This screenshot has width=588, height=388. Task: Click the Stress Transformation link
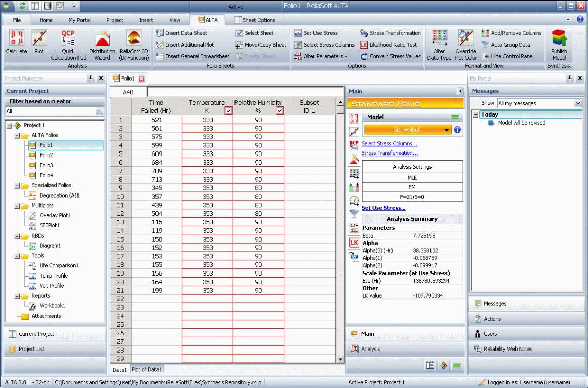click(390, 153)
